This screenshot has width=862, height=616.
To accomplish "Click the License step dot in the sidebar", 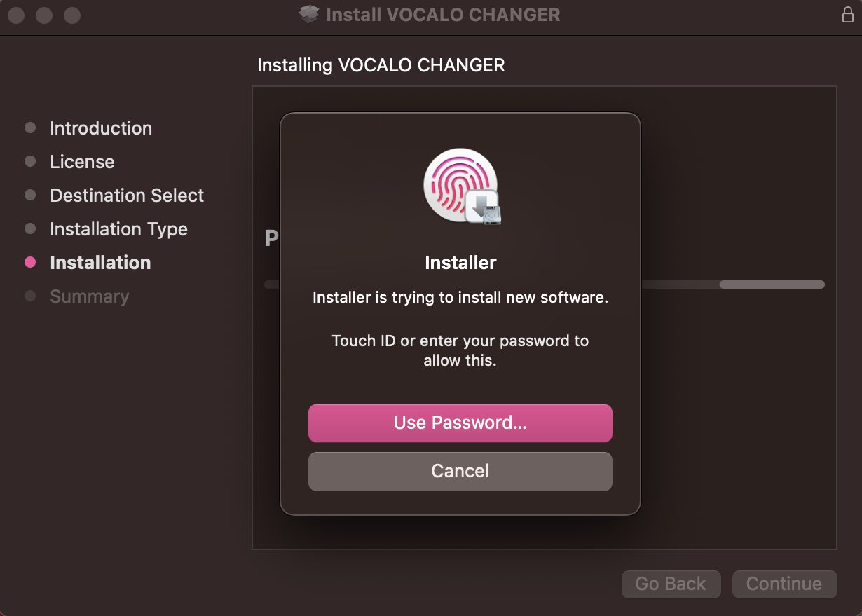I will 31,161.
